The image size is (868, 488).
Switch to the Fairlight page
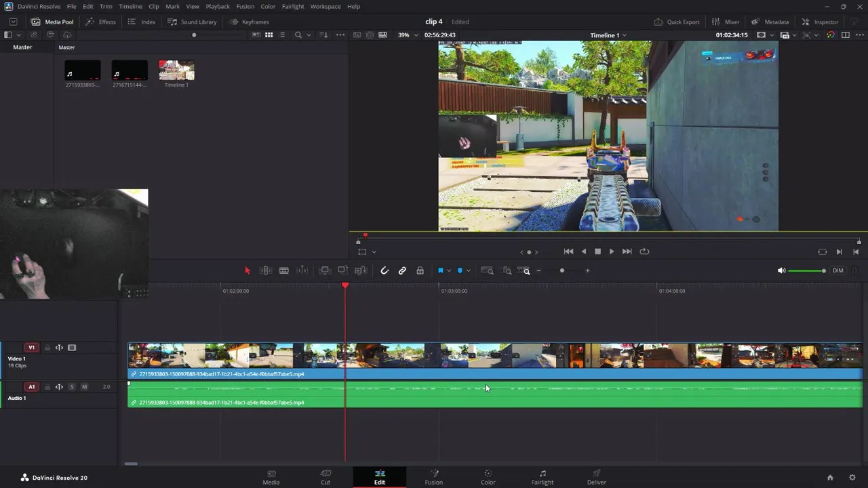[542, 477]
